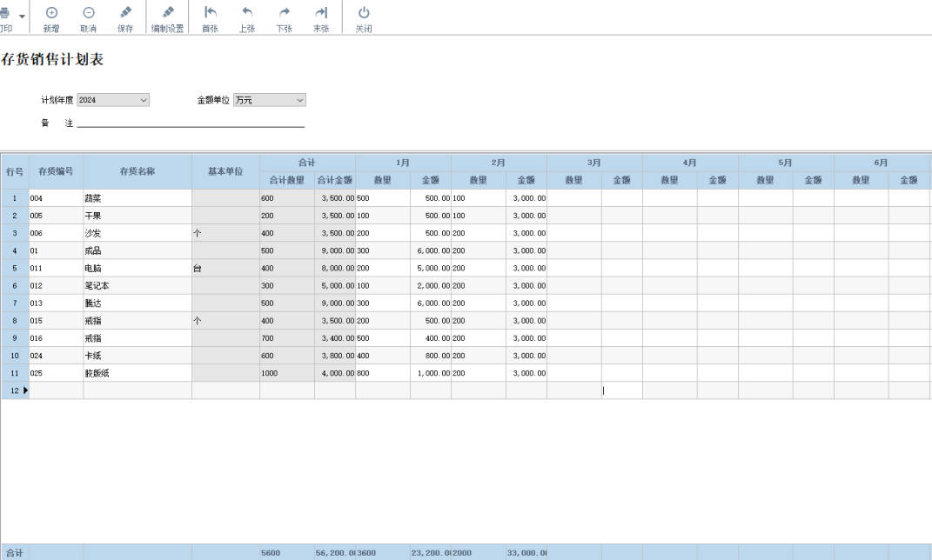932x560 pixels.
Task: Click inventory code cell 016
Action: (56, 338)
